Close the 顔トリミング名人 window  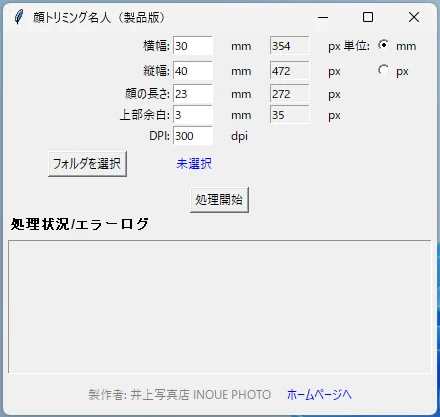[x=414, y=17]
